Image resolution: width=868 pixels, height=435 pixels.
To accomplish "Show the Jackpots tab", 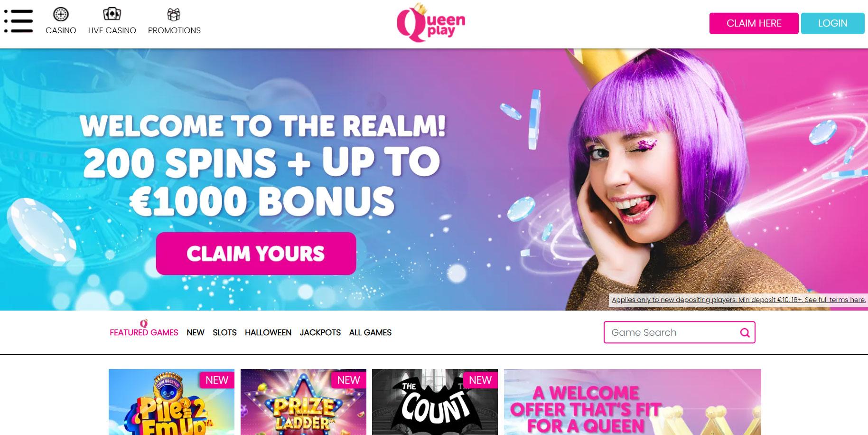I will click(320, 332).
